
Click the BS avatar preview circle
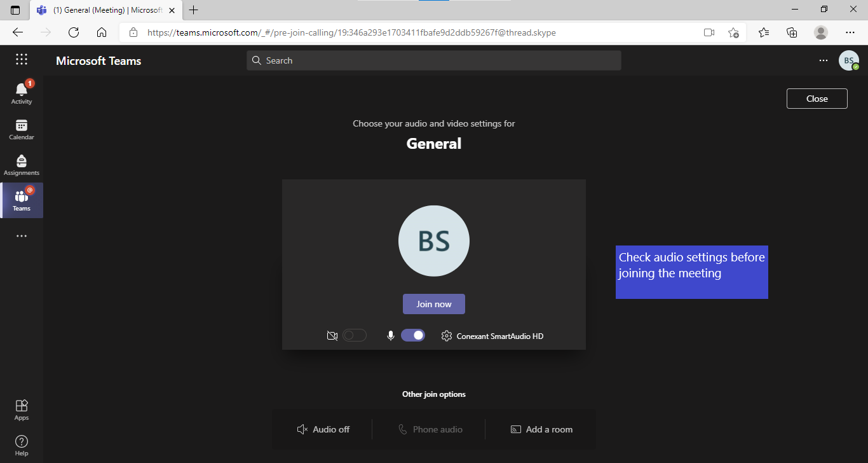coord(434,241)
